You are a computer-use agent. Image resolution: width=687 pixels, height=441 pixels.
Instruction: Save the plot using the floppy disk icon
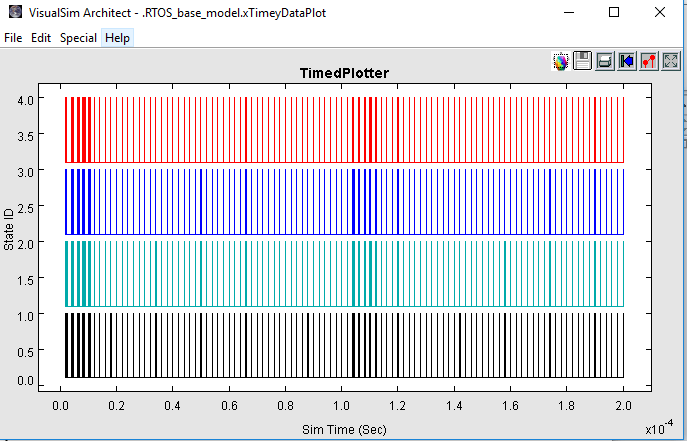point(583,62)
